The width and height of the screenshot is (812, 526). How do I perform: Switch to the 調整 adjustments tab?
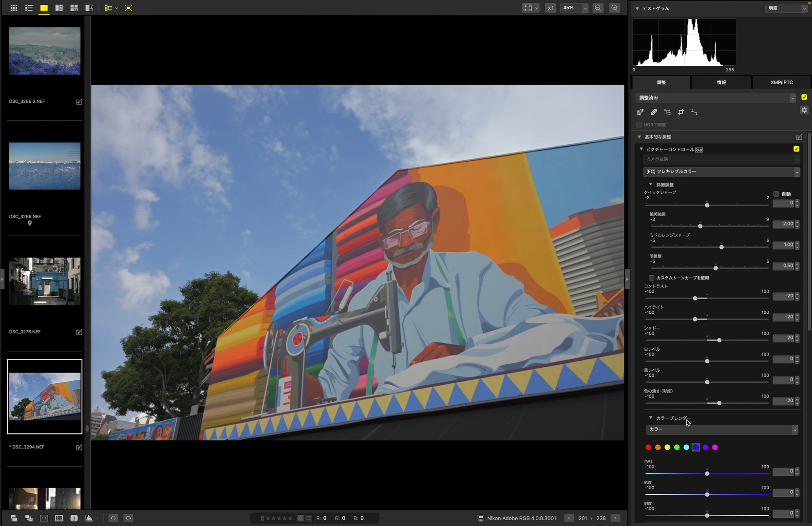pyautogui.click(x=661, y=82)
